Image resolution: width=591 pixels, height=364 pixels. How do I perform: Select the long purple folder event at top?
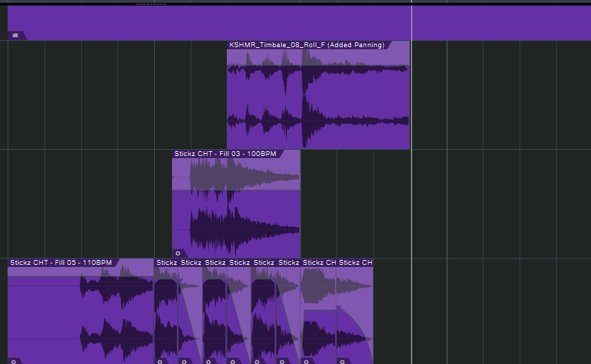(x=299, y=23)
